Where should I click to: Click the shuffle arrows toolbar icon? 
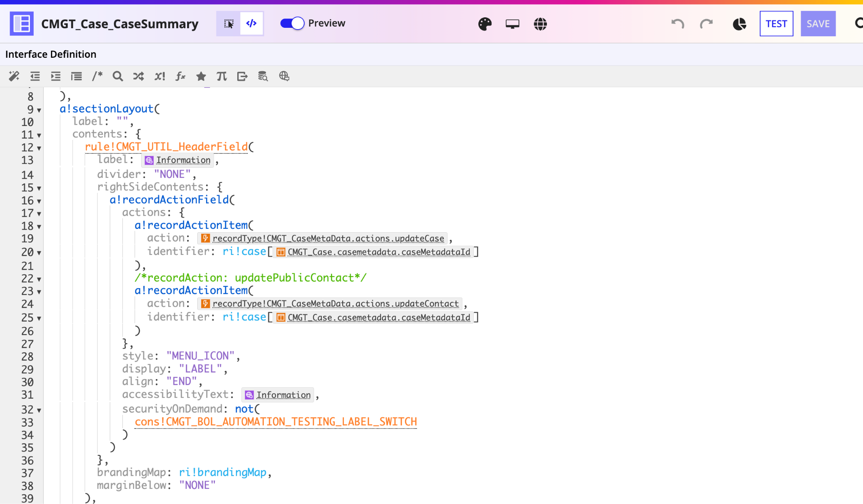tap(139, 76)
